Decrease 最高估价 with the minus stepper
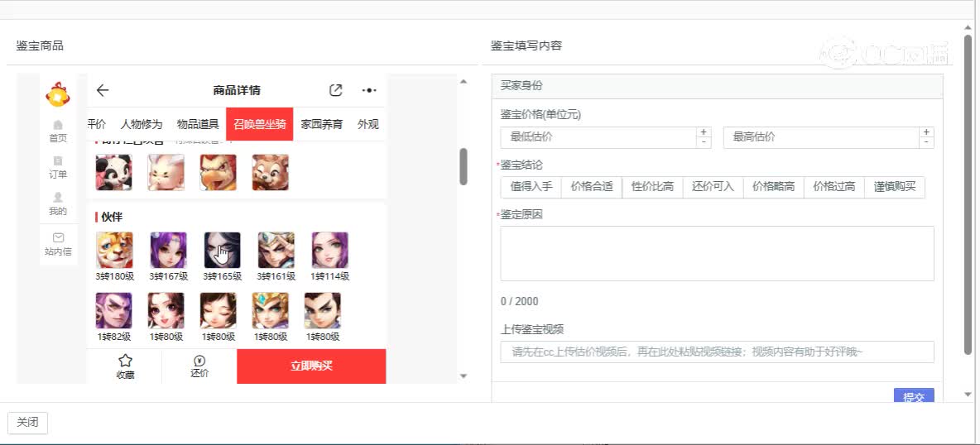The image size is (980, 445). point(927,142)
